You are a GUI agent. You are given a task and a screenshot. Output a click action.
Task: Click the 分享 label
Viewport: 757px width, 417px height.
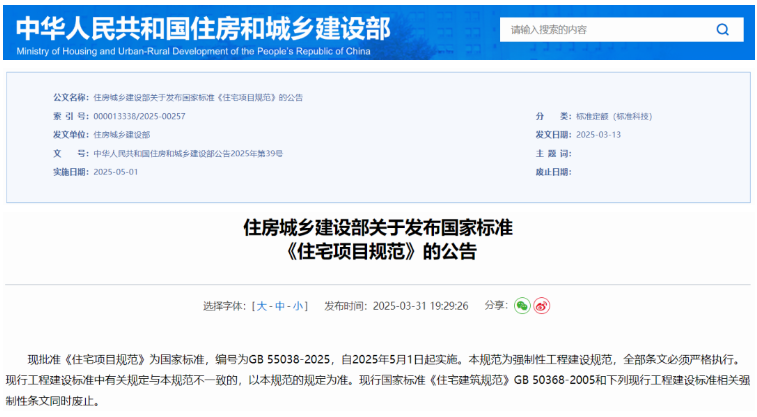(x=496, y=306)
